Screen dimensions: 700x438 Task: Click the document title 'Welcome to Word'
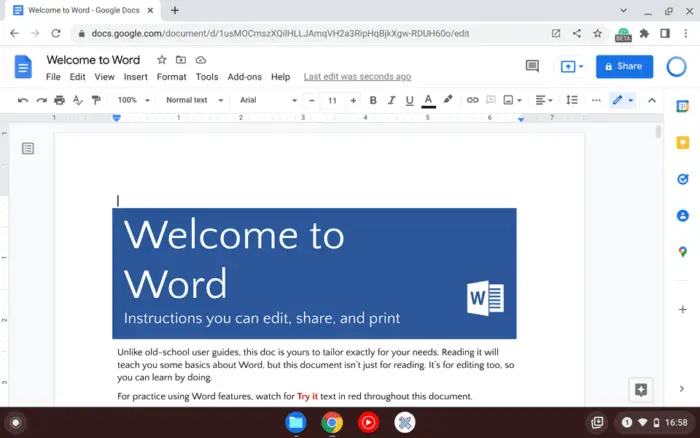[x=93, y=59]
